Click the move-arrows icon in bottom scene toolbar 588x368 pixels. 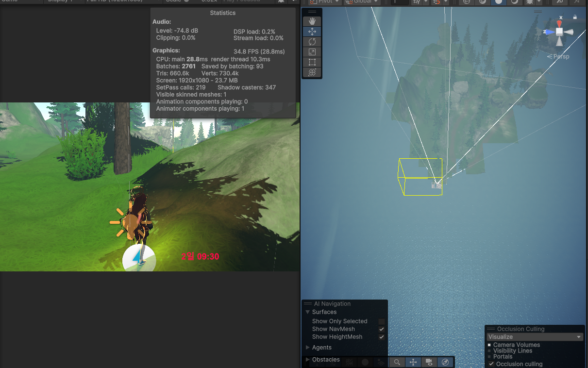[x=413, y=362]
